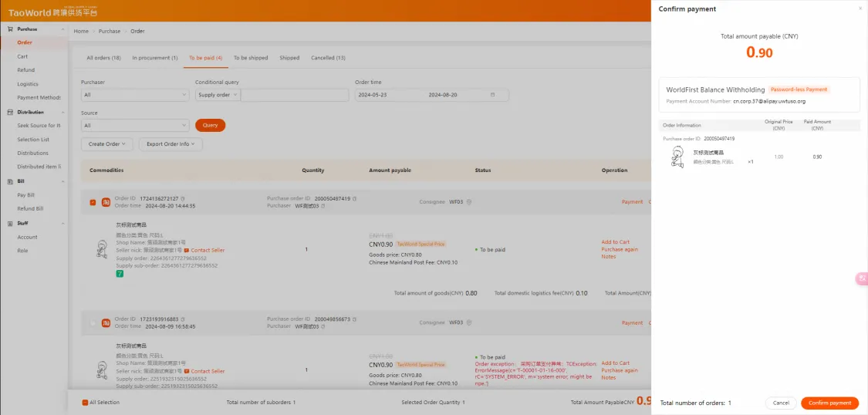Open Payment Methods in the sidebar
Image resolution: width=868 pixels, height=415 pixels.
[39, 98]
